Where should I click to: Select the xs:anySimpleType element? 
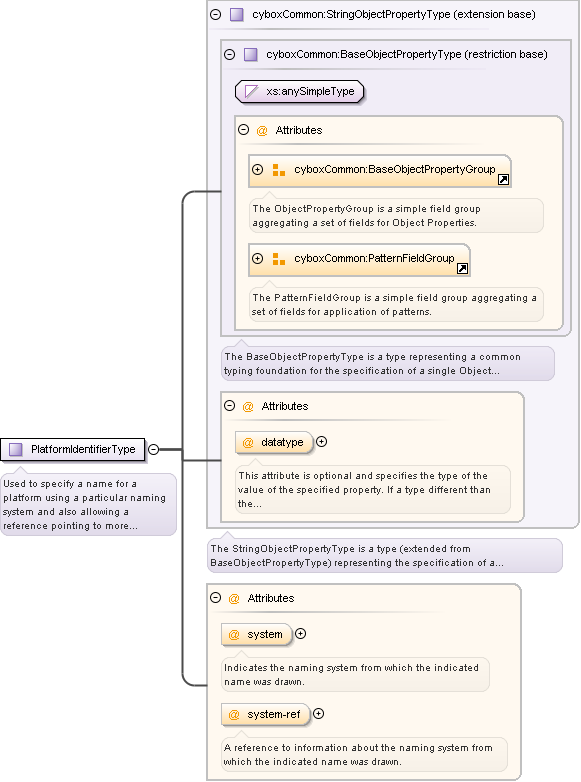coord(299,92)
